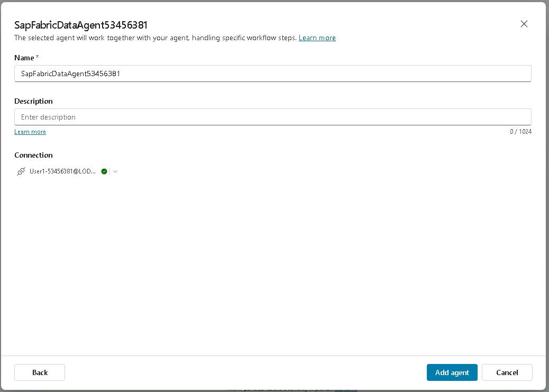Focus the Name input field
The width and height of the screenshot is (549, 392).
[x=272, y=74]
